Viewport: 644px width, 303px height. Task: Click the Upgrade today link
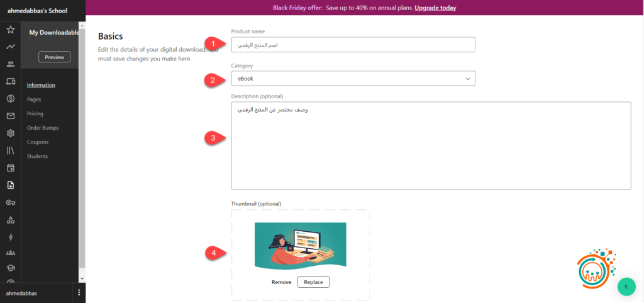tap(431, 8)
